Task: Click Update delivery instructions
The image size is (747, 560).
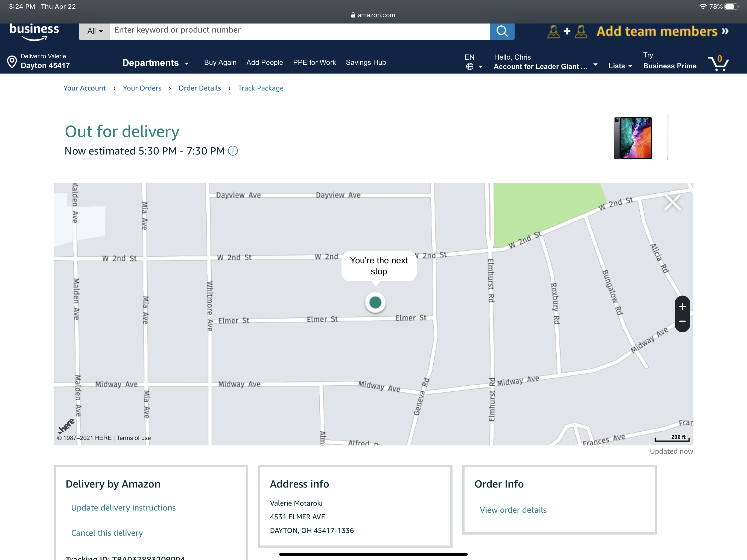Action: point(123,508)
